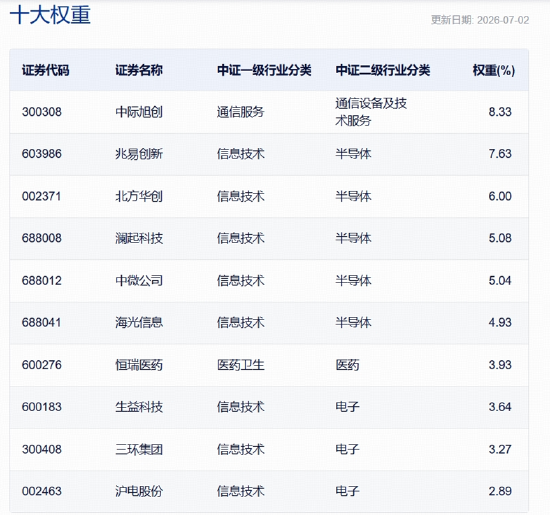The width and height of the screenshot is (550, 515).
Task: Click 半导体 in 海光信息 row
Action: (x=353, y=322)
